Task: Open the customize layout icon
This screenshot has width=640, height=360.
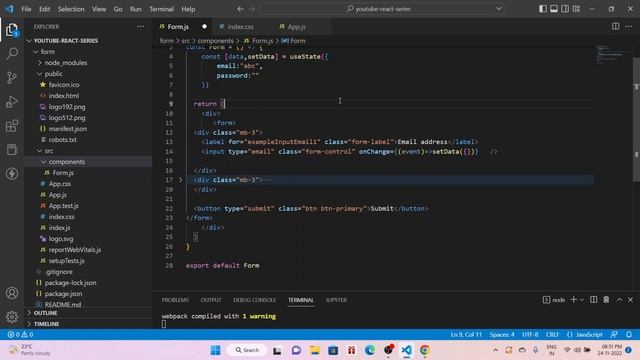Action: coord(576,9)
